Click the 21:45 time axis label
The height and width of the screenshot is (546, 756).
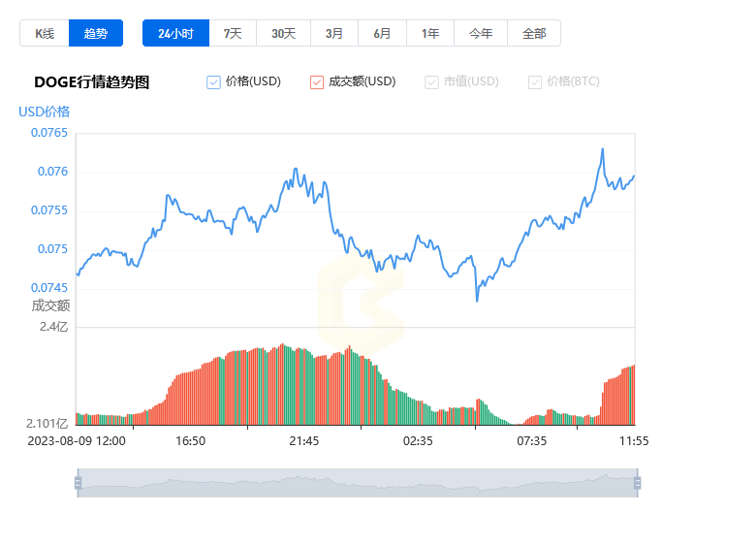click(303, 441)
